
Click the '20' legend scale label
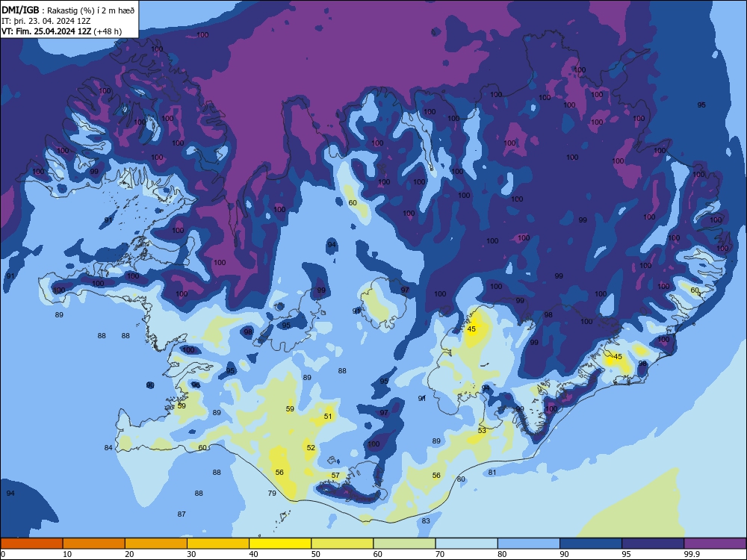(129, 554)
